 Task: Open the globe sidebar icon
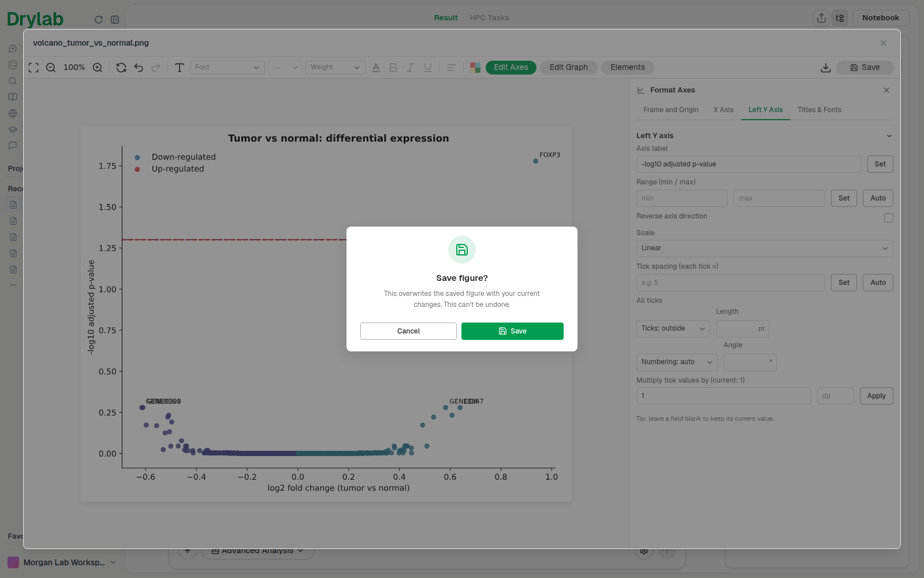[13, 113]
